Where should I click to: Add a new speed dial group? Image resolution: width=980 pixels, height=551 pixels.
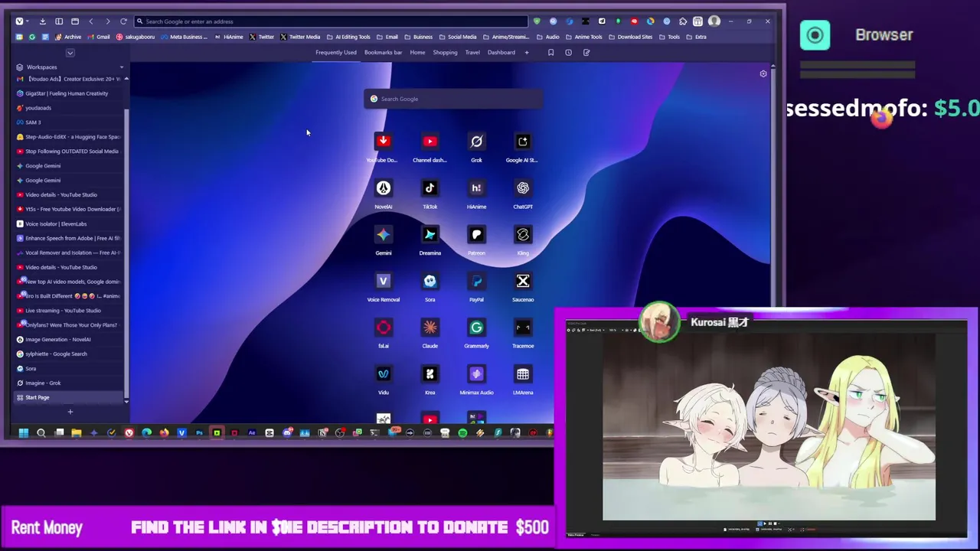click(x=527, y=53)
